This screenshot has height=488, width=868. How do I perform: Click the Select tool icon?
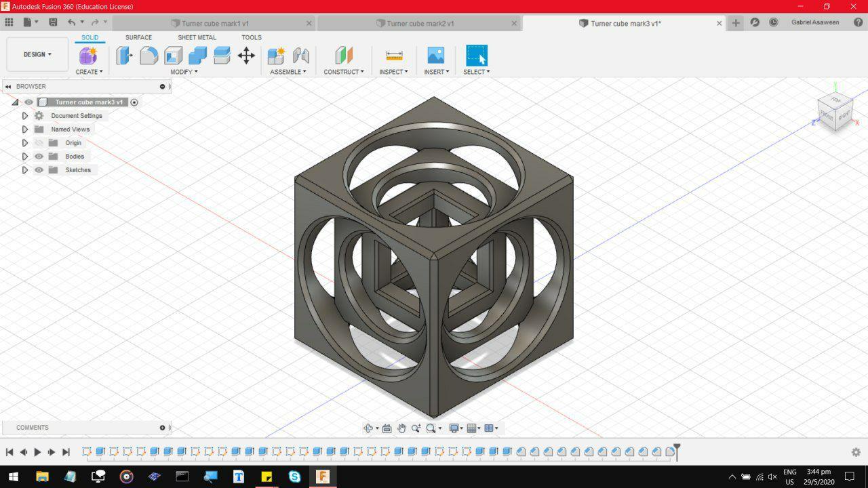[477, 56]
